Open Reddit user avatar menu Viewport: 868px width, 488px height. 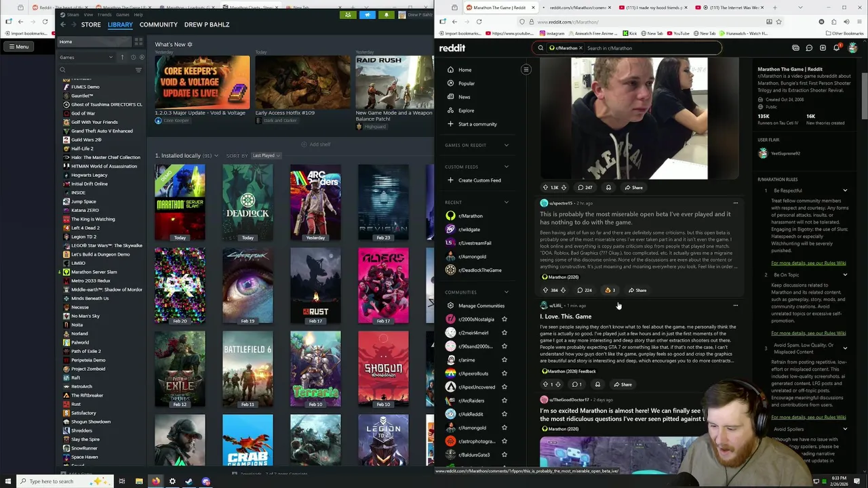click(852, 48)
